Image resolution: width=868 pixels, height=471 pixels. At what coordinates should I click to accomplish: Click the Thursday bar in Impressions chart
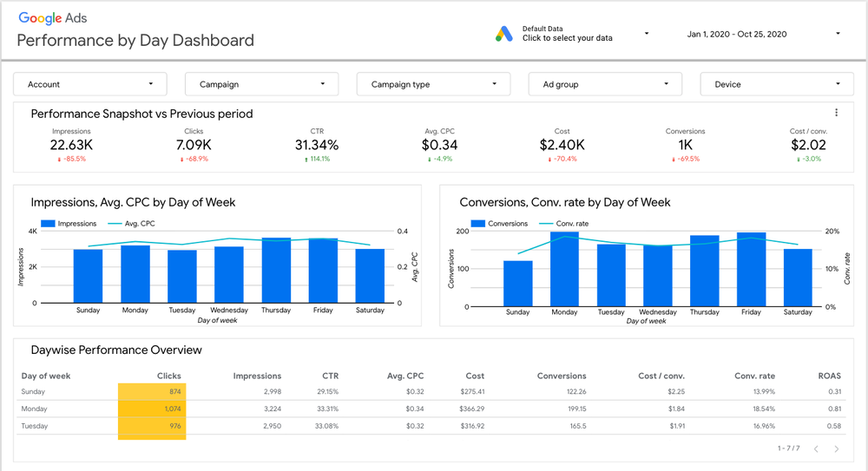tap(276, 270)
